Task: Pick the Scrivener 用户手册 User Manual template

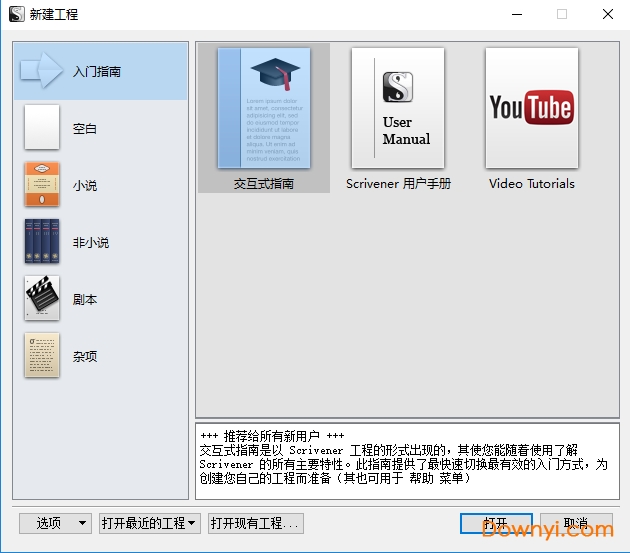Action: (398, 108)
